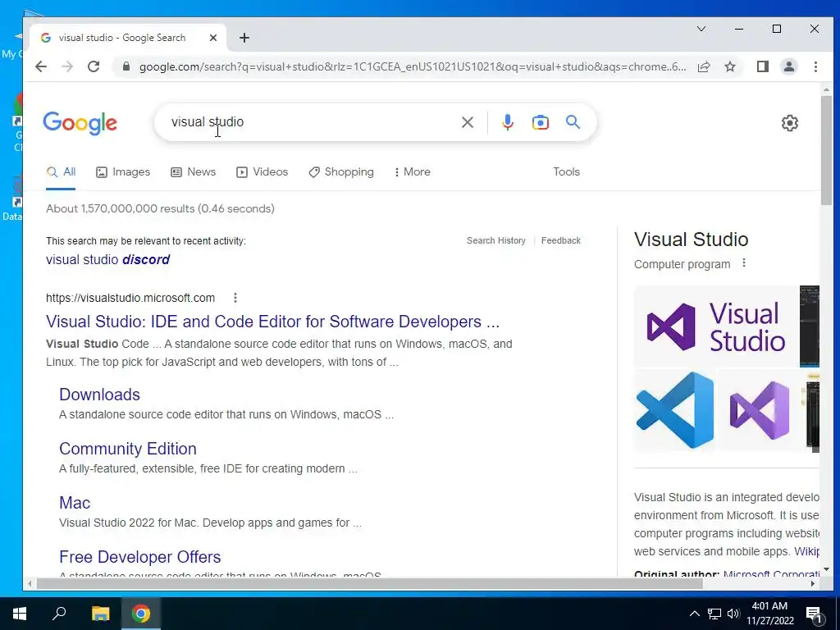The image size is (840, 630).
Task: Switch to the Videos tab
Action: (262, 172)
